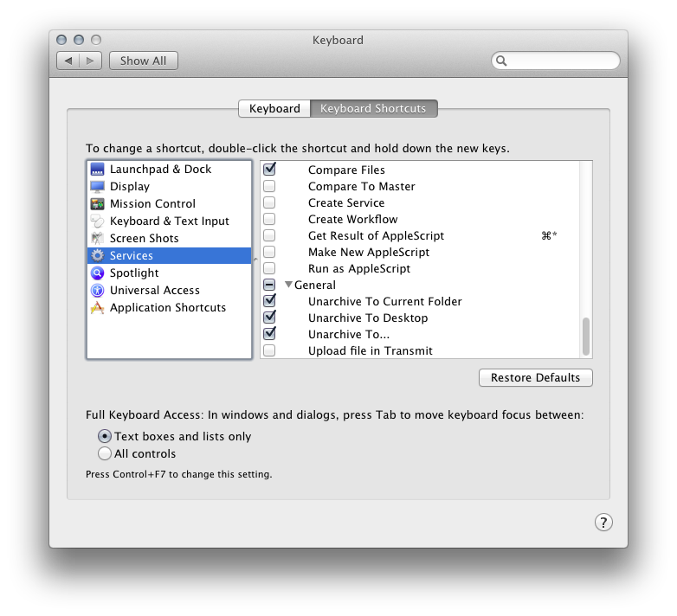
Task: Enable Upload file in Transmit checkbox
Action: click(x=269, y=350)
